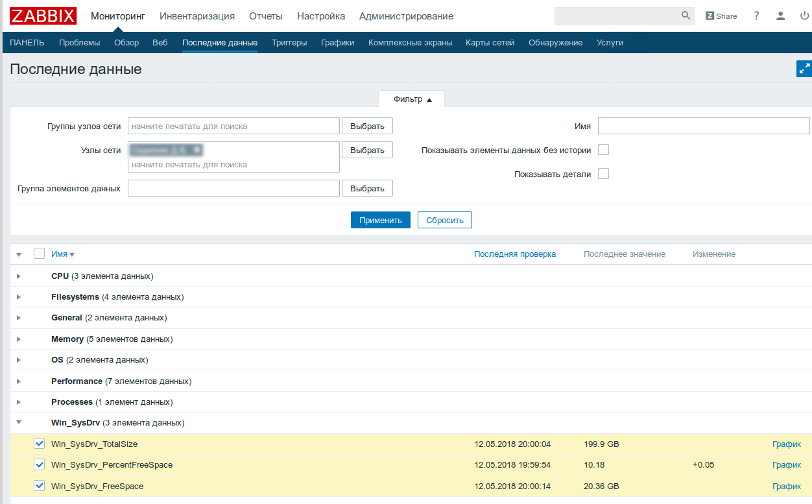Screen dimensions: 812x504
Task: Click Выбрать for item group
Action: click(x=367, y=188)
